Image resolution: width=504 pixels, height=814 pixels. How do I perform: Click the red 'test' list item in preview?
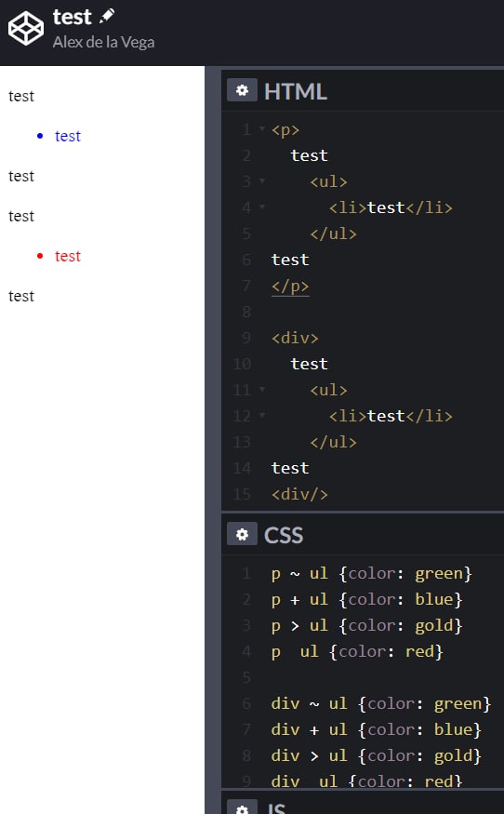pyautogui.click(x=68, y=257)
